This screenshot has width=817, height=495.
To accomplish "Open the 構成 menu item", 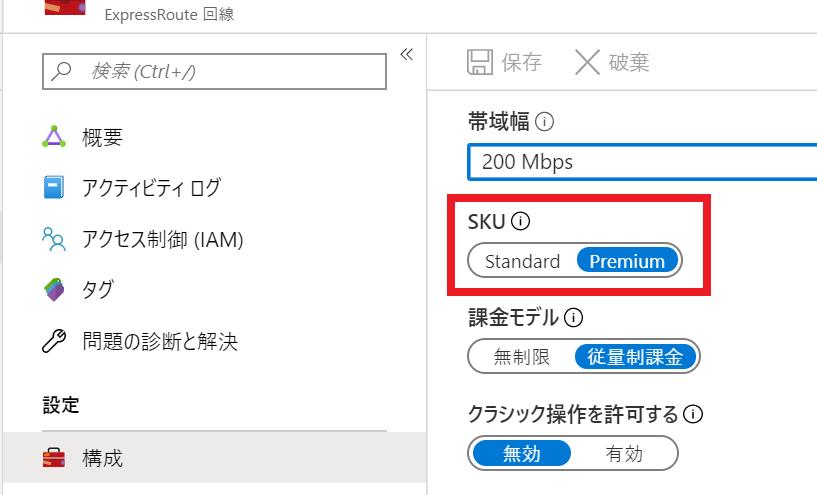I will 102,459.
